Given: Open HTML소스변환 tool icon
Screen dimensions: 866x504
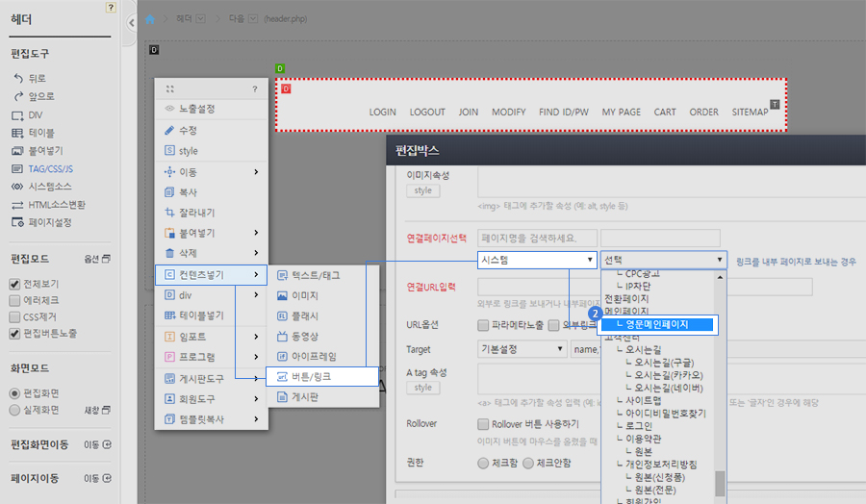Looking at the screenshot, I should (17, 205).
